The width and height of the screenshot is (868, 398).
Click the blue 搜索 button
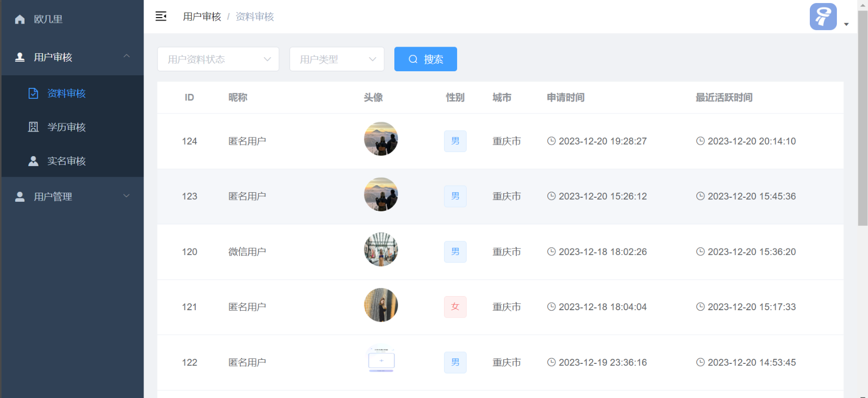pos(425,59)
